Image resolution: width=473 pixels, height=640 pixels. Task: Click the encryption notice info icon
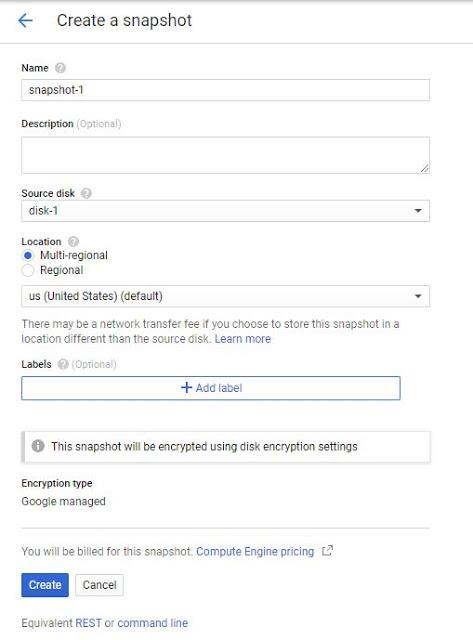pyautogui.click(x=38, y=446)
